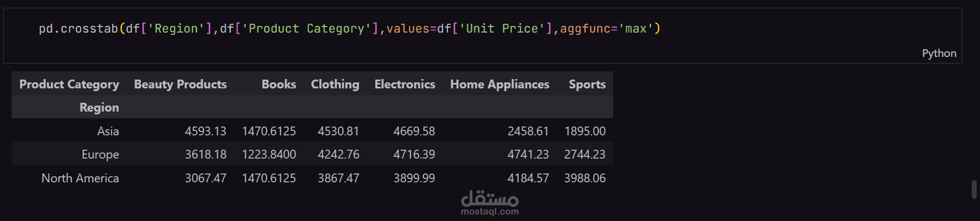Click the Books column header
The image size is (980, 221).
click(278, 84)
